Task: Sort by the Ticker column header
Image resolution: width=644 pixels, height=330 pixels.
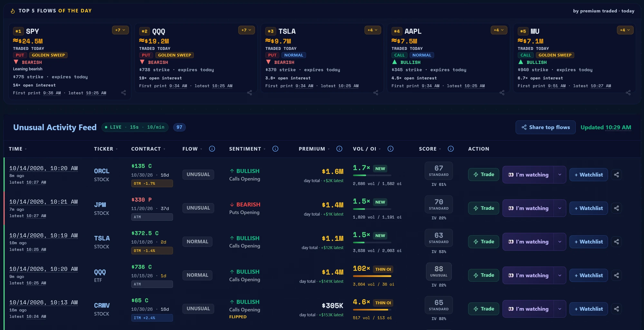Action: click(x=106, y=149)
